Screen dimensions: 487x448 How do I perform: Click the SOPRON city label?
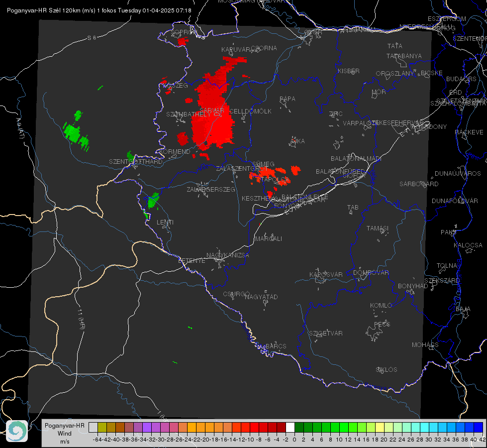click(183, 32)
